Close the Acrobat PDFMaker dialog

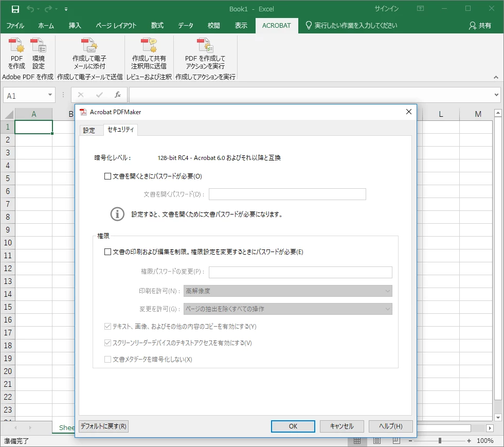(x=409, y=112)
